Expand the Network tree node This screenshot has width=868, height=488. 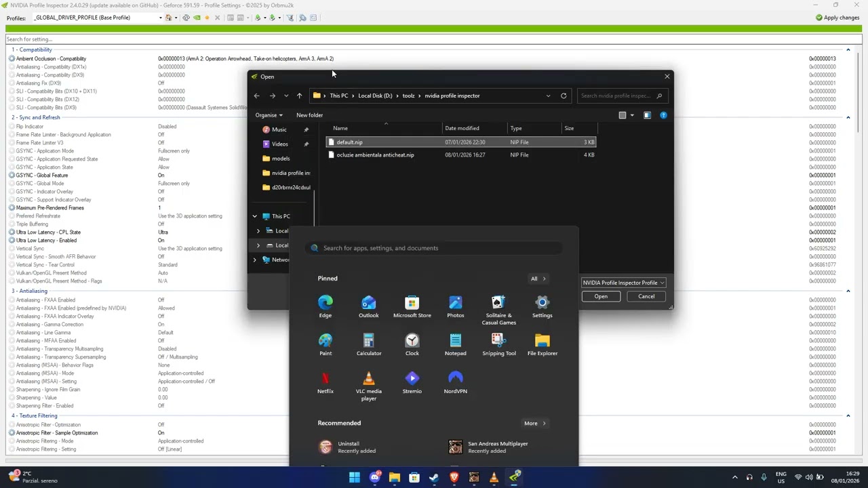click(255, 260)
